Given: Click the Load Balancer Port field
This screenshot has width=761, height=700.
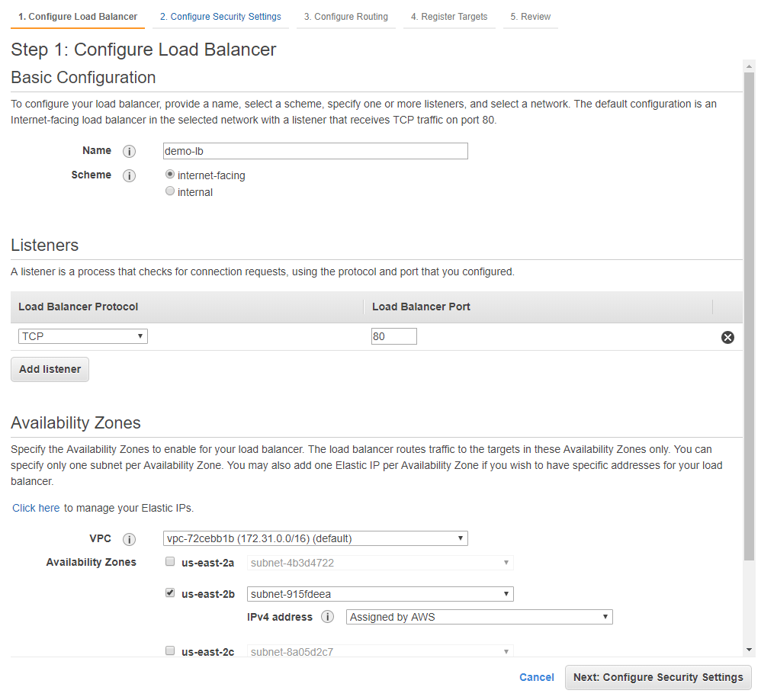Looking at the screenshot, I should (x=393, y=336).
